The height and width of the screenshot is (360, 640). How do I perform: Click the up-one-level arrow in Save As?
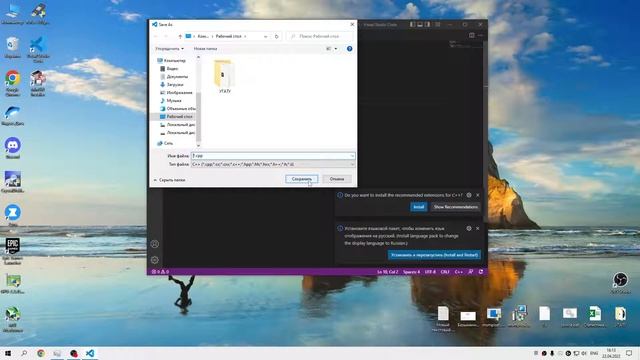pos(180,36)
